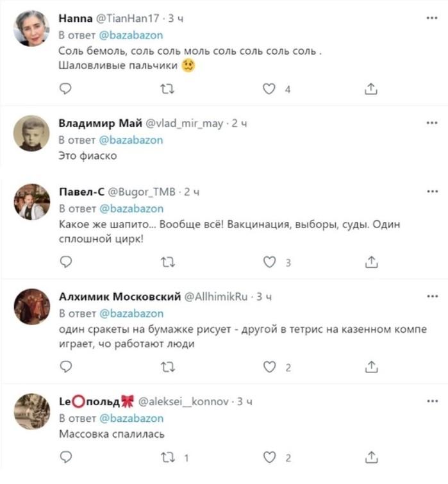
Task: Open @bazabazon link in Владимир Май's reply
Action: coord(131,139)
